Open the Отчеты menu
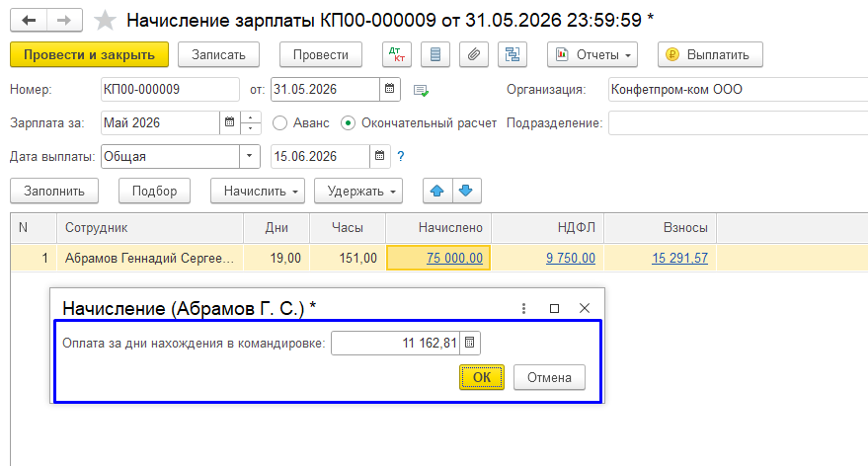The image size is (868, 466). click(x=592, y=54)
